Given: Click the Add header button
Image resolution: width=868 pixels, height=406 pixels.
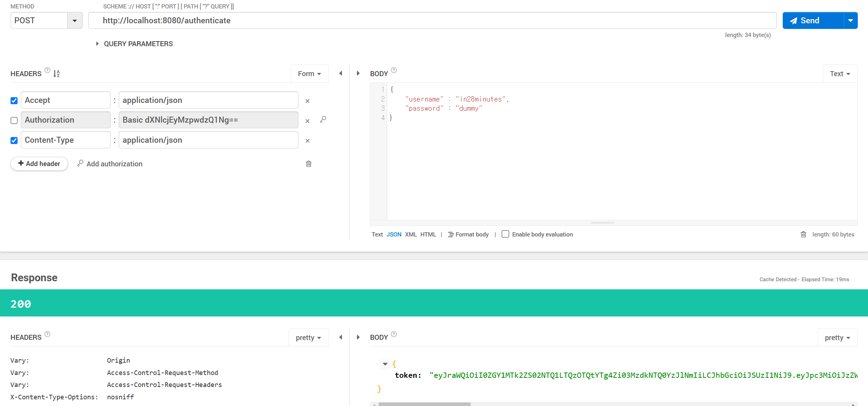Looking at the screenshot, I should [39, 164].
